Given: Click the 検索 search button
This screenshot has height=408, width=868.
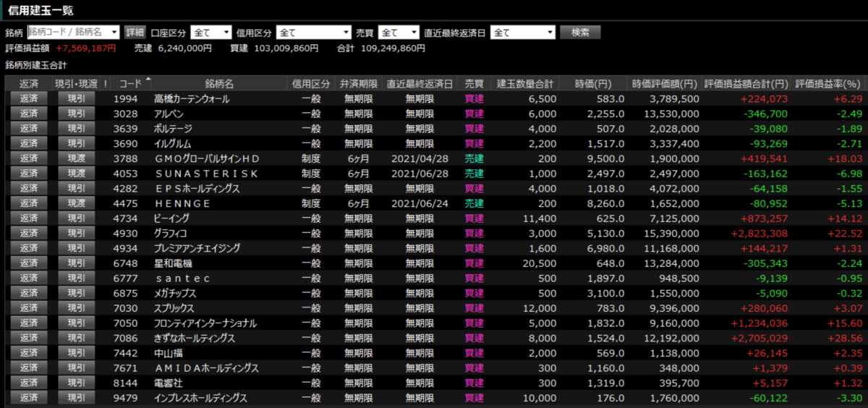Looking at the screenshot, I should 580,33.
